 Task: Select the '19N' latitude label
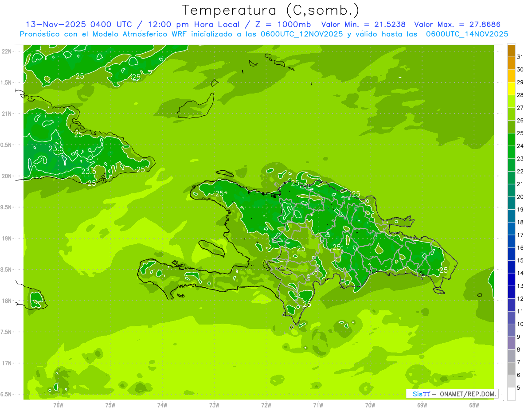pos(6,238)
